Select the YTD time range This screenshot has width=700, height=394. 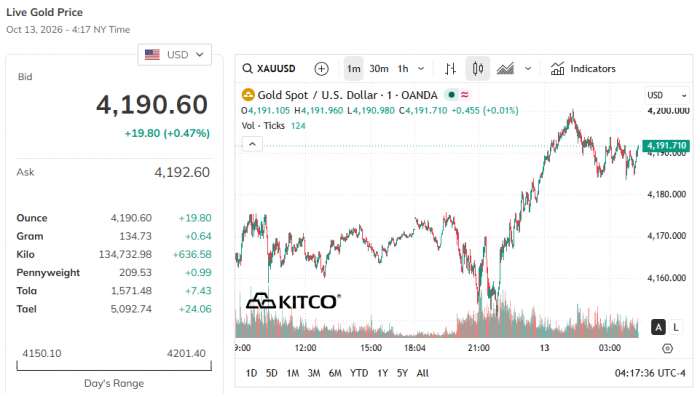point(359,373)
